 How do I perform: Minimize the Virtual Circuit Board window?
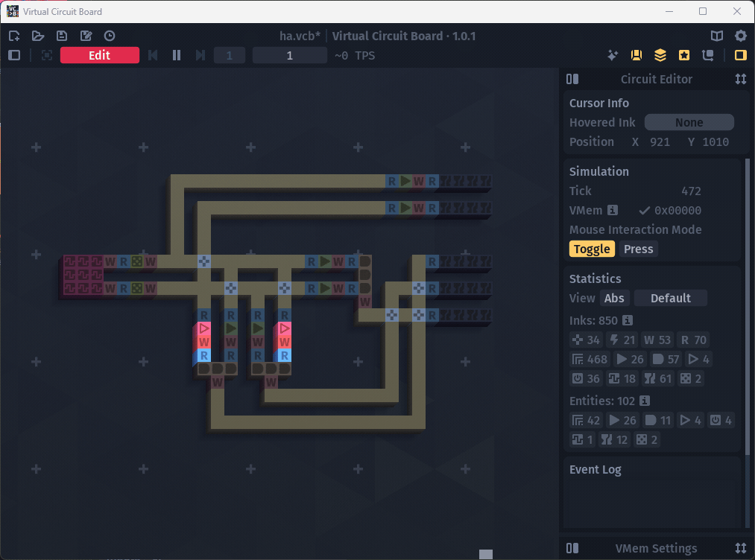pos(669,12)
